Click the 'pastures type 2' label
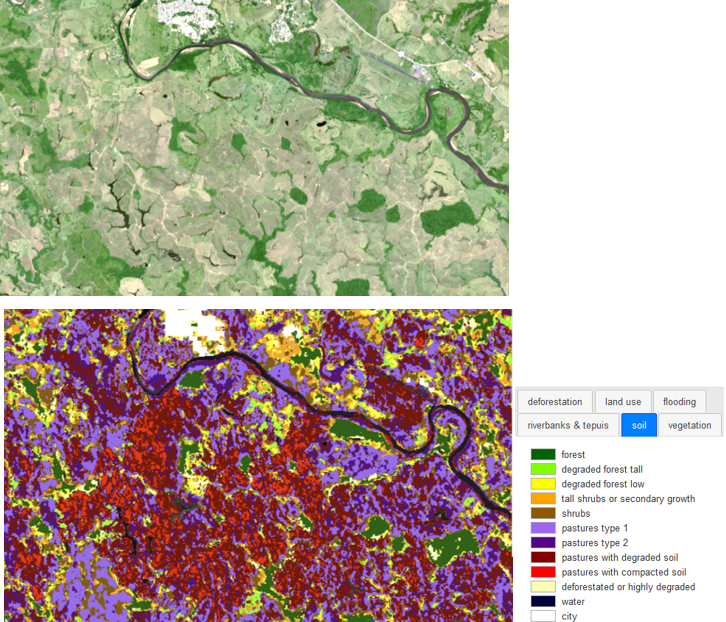The height and width of the screenshot is (622, 726). click(x=595, y=543)
